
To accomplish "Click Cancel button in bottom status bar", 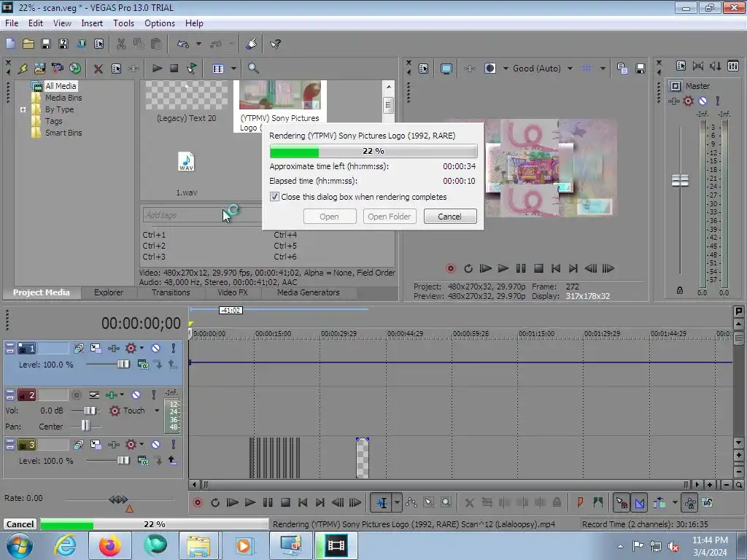I will [20, 524].
